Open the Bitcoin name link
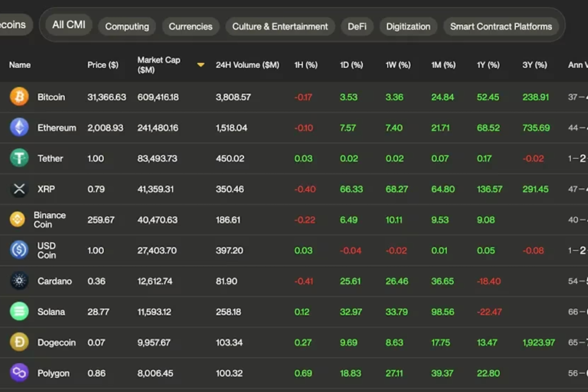Screen dimensions: 588x392 (x=51, y=97)
